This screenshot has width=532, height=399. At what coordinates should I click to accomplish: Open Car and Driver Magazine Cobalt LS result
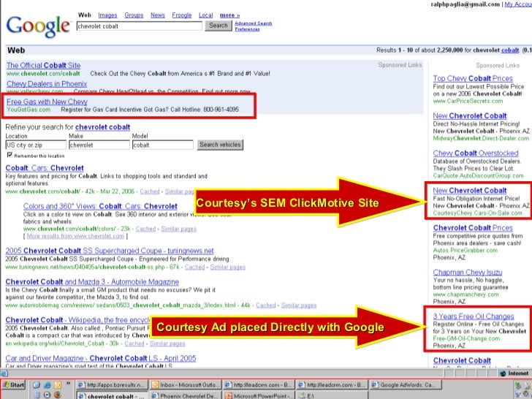(x=101, y=358)
